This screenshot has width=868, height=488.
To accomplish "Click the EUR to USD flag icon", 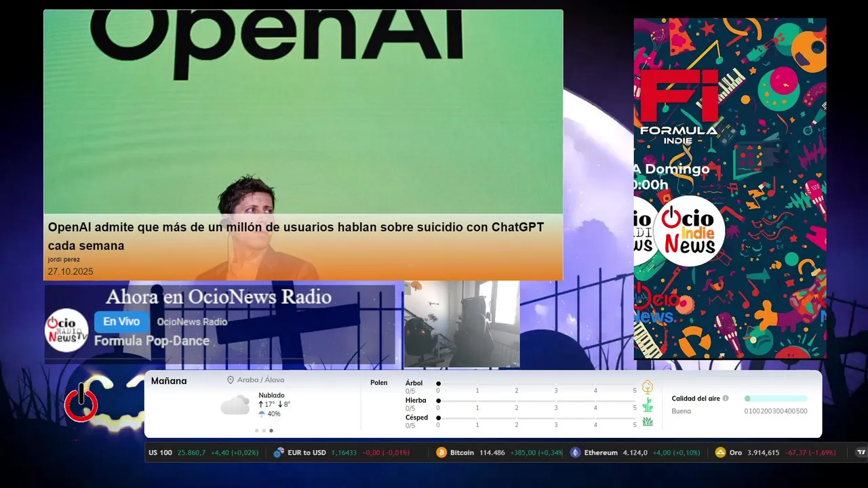I will [x=278, y=453].
